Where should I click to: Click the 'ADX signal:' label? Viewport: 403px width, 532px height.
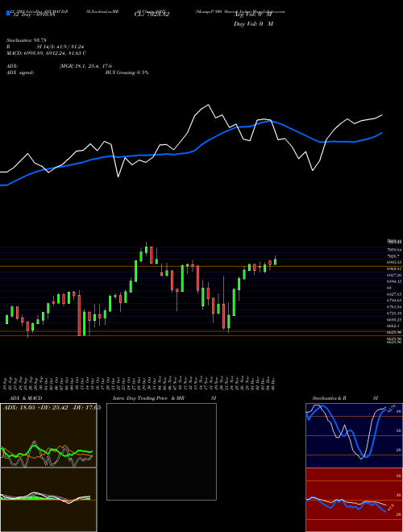(x=20, y=73)
